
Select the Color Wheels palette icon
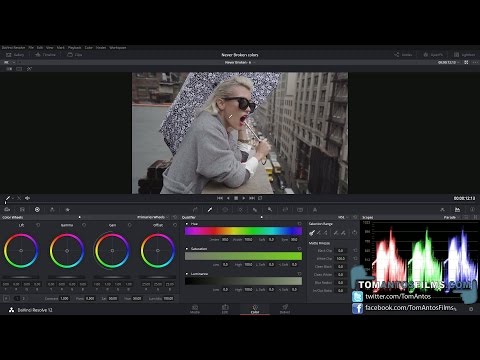coord(37,210)
